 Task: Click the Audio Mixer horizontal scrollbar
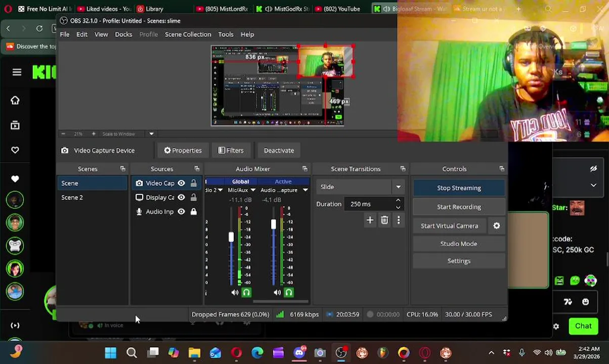[x=281, y=302]
